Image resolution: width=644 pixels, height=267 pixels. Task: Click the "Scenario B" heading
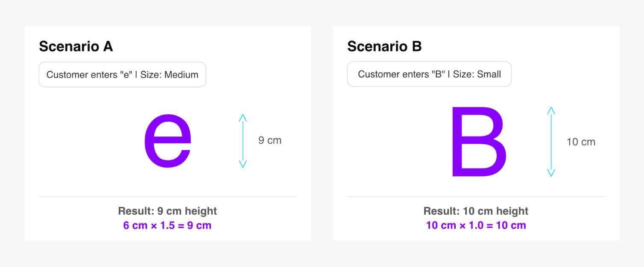384,46
